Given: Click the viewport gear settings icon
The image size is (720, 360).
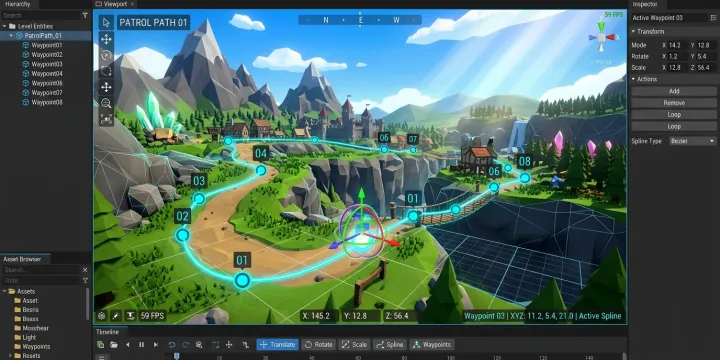Looking at the screenshot, I should [101, 316].
